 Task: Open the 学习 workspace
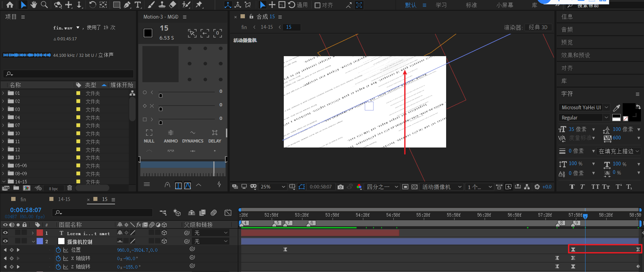pos(441,5)
